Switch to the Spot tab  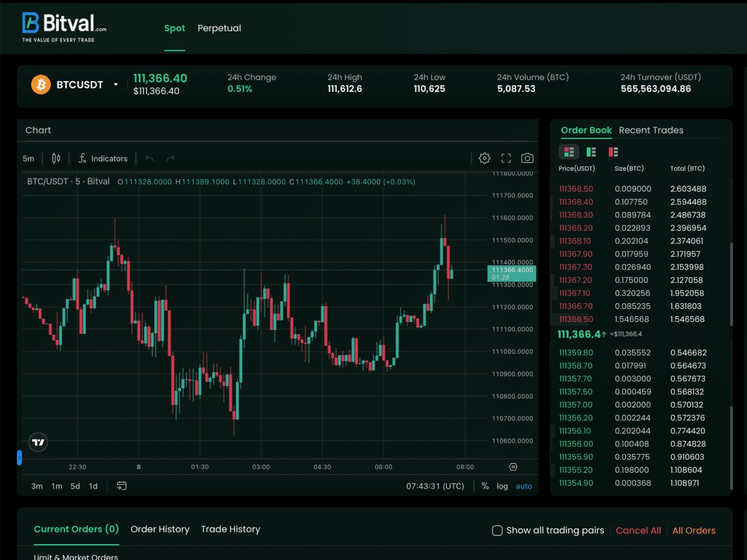pyautogui.click(x=175, y=28)
